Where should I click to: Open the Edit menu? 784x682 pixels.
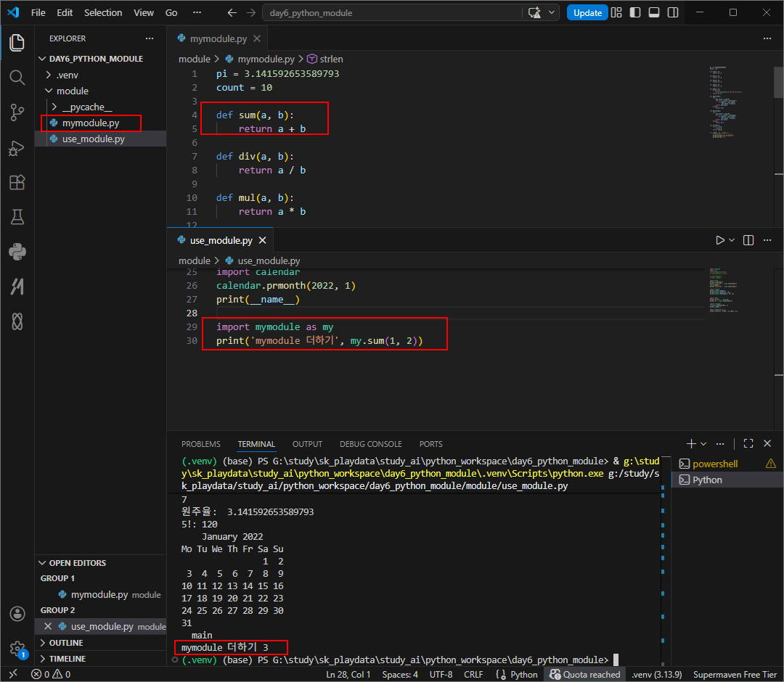[x=65, y=12]
